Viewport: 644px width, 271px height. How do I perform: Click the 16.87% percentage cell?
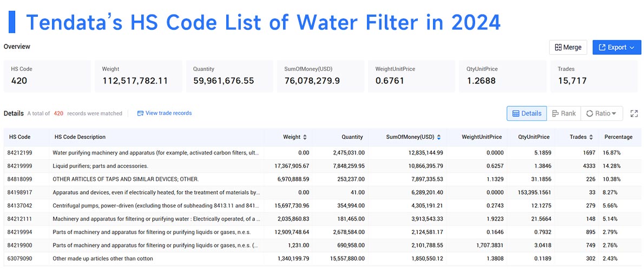click(x=612, y=152)
